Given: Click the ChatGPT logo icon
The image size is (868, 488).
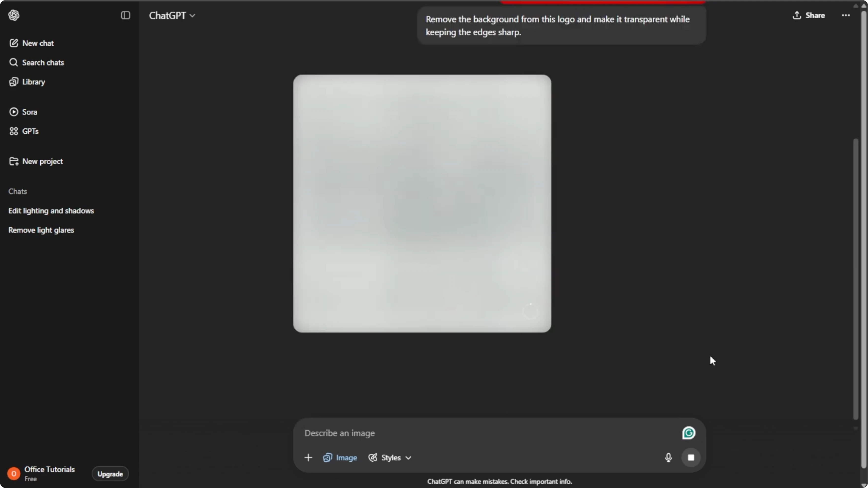Looking at the screenshot, I should point(14,15).
